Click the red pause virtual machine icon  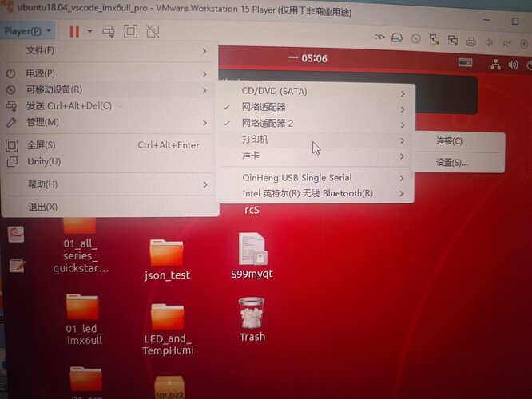point(74,32)
